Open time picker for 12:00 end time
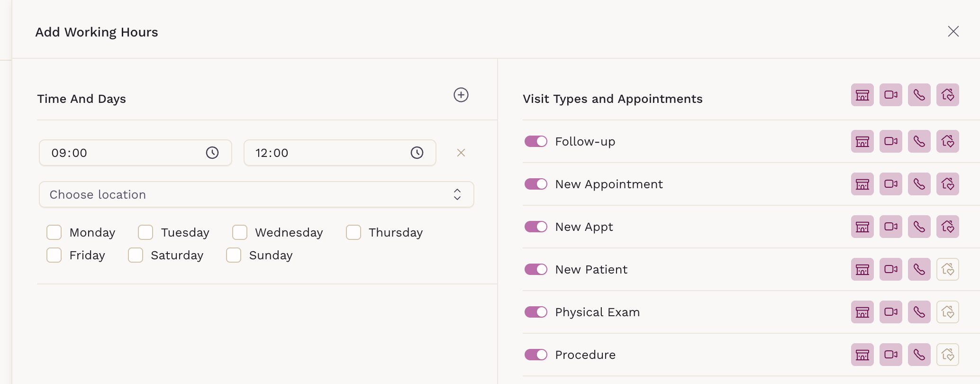This screenshot has width=980, height=384. pos(417,153)
